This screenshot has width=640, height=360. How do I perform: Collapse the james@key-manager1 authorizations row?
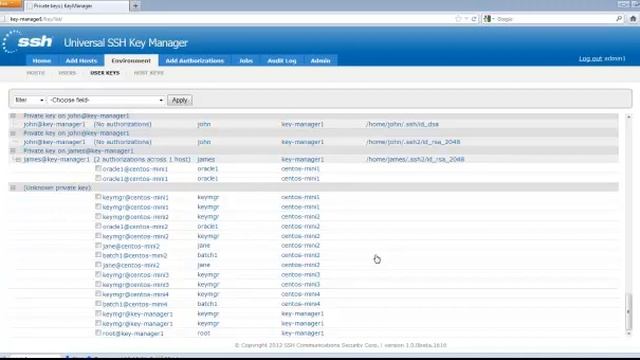pos(18,160)
